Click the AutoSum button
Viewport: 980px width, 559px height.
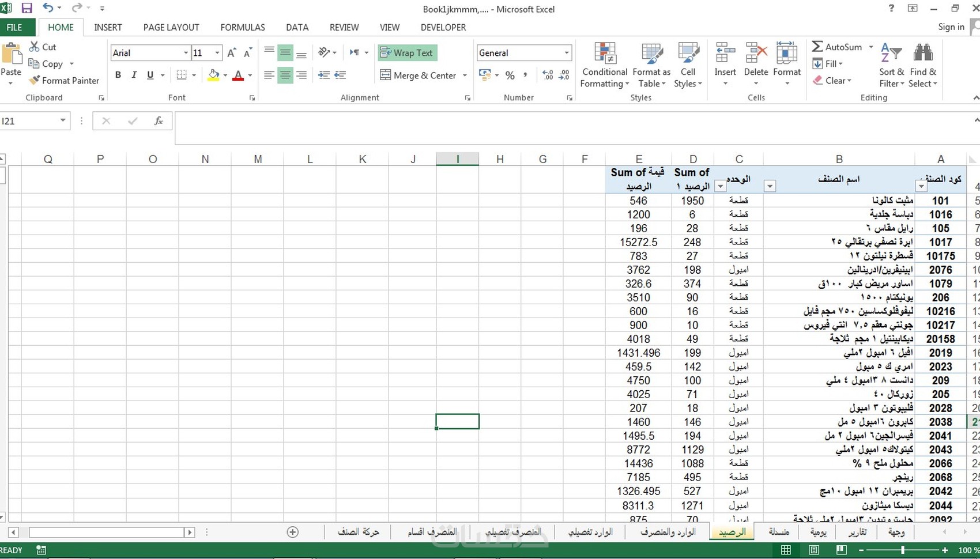[838, 47]
